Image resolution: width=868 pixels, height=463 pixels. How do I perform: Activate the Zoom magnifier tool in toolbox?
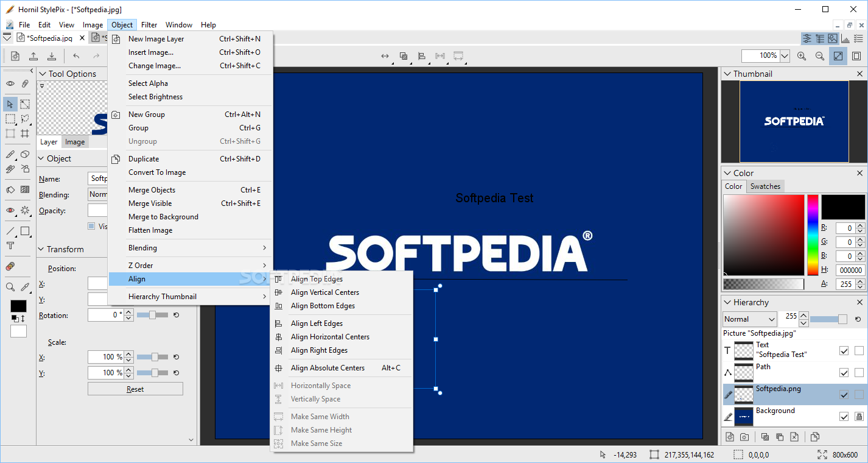pos(10,287)
